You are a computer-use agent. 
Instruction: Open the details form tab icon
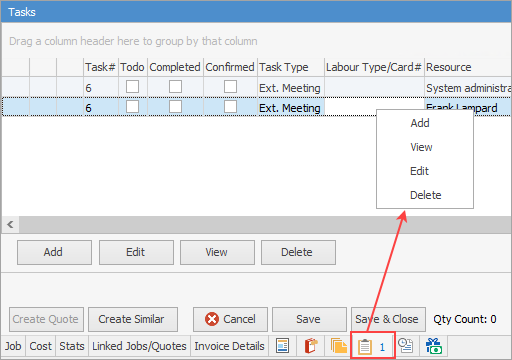[282, 346]
